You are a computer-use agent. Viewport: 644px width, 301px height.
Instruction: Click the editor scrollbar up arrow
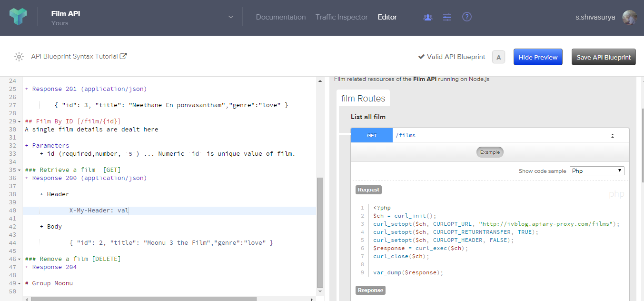[320, 81]
